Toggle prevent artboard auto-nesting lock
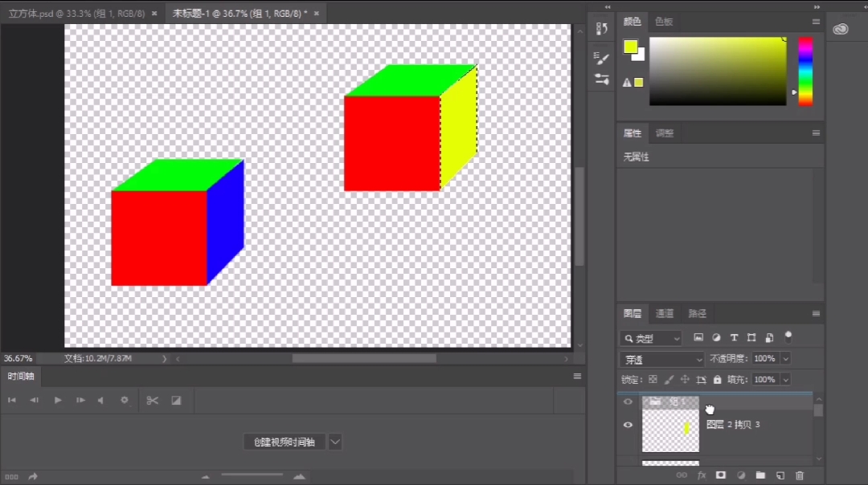868x485 pixels. pyautogui.click(x=702, y=379)
